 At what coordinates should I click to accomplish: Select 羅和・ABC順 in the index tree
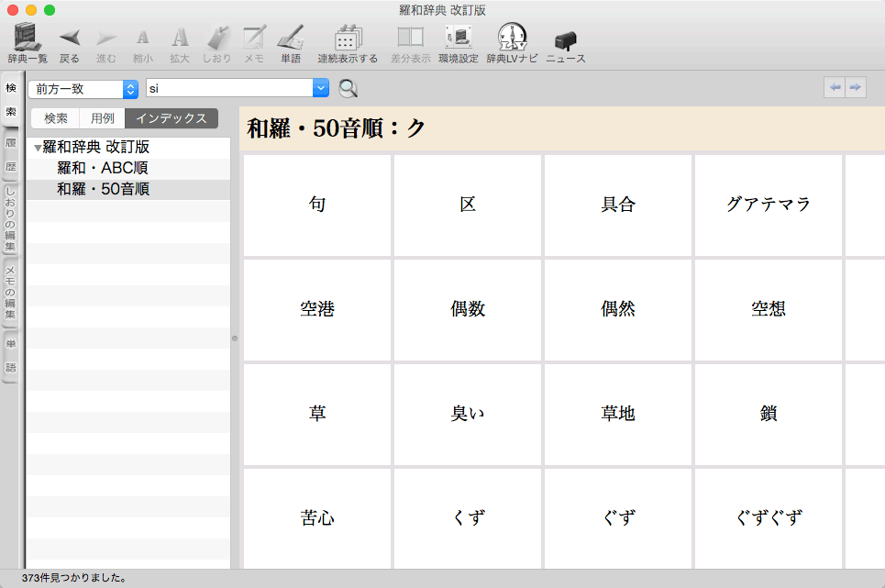pos(103,168)
